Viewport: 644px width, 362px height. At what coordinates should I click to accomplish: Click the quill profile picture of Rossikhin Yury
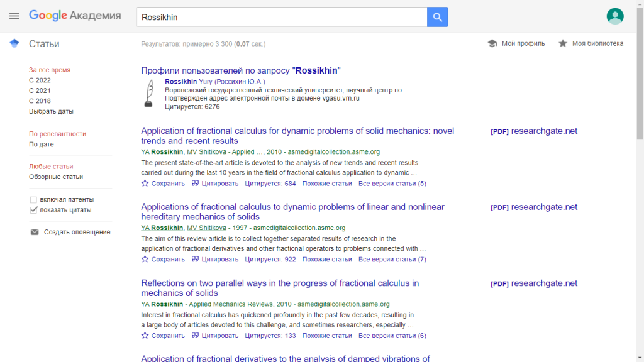point(149,93)
